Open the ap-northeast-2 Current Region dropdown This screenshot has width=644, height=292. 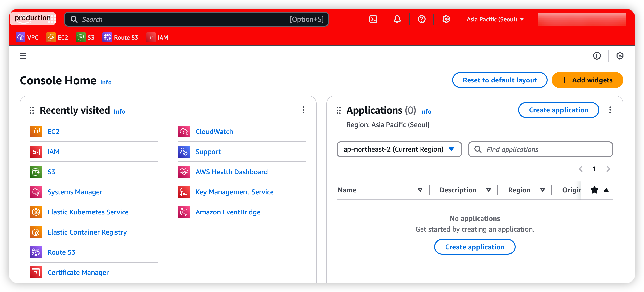click(399, 149)
